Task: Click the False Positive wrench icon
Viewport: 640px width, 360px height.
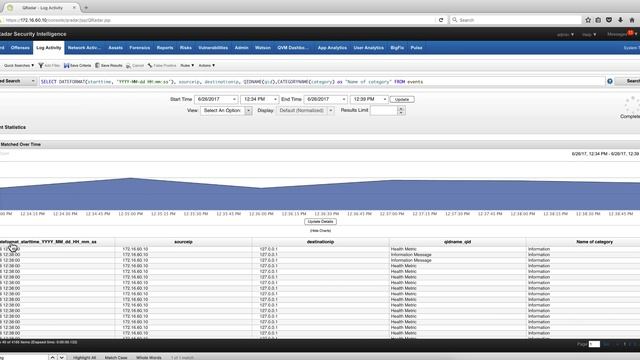Action: [x=150, y=65]
